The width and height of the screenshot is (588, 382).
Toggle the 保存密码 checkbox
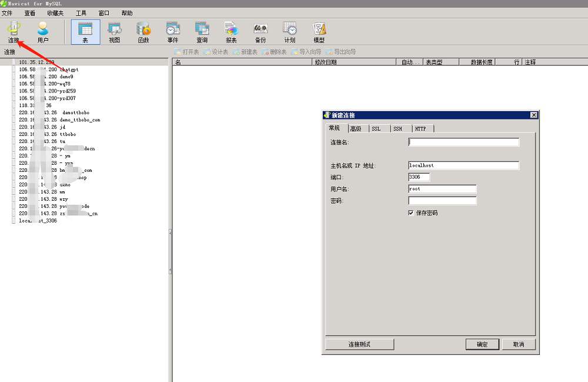(x=411, y=213)
